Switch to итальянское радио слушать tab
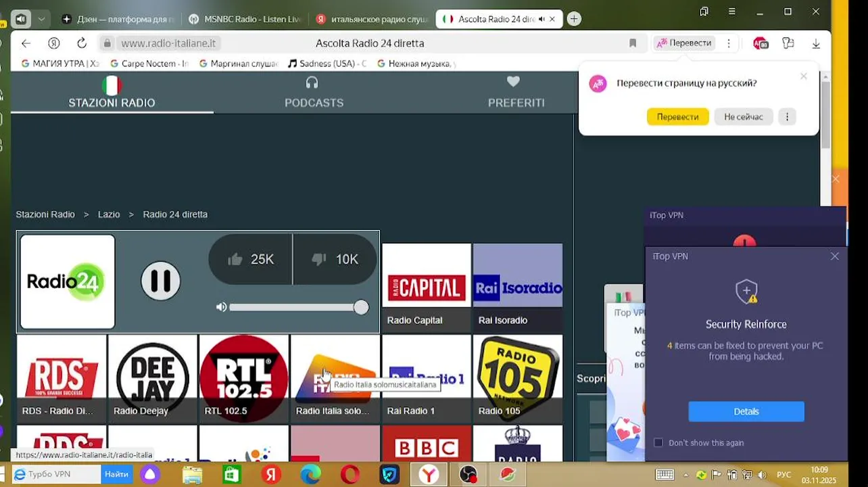Viewport: 868px width, 487px height. click(371, 19)
